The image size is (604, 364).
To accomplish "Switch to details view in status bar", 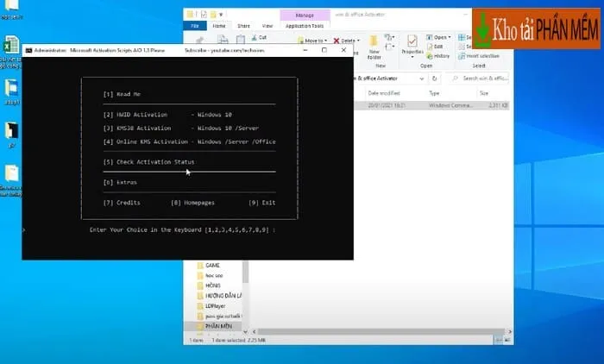I will tap(499, 340).
